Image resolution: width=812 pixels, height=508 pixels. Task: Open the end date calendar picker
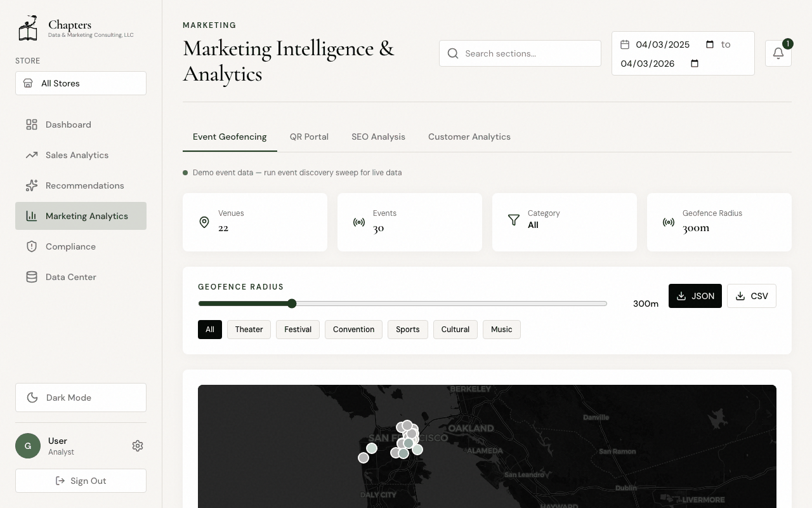click(x=694, y=63)
